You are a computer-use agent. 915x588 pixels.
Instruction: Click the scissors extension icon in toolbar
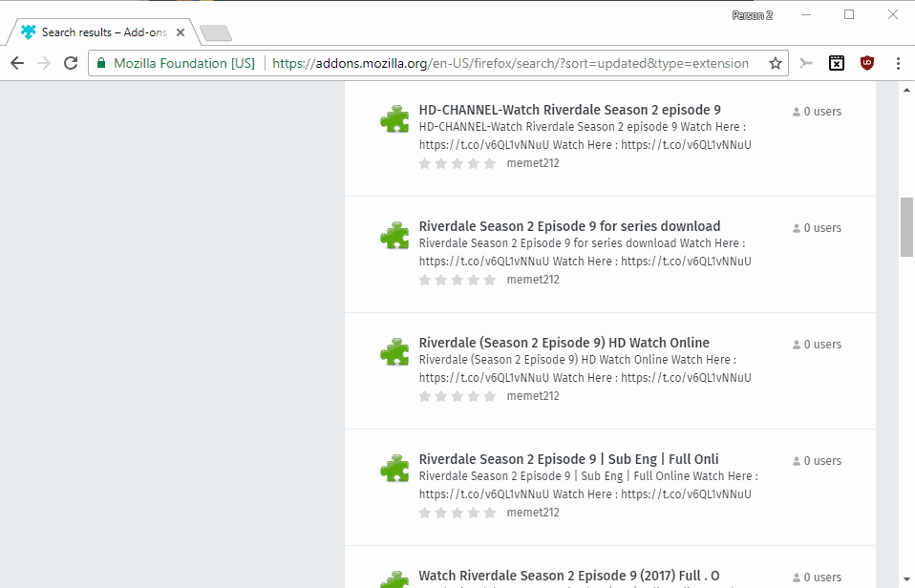[806, 63]
